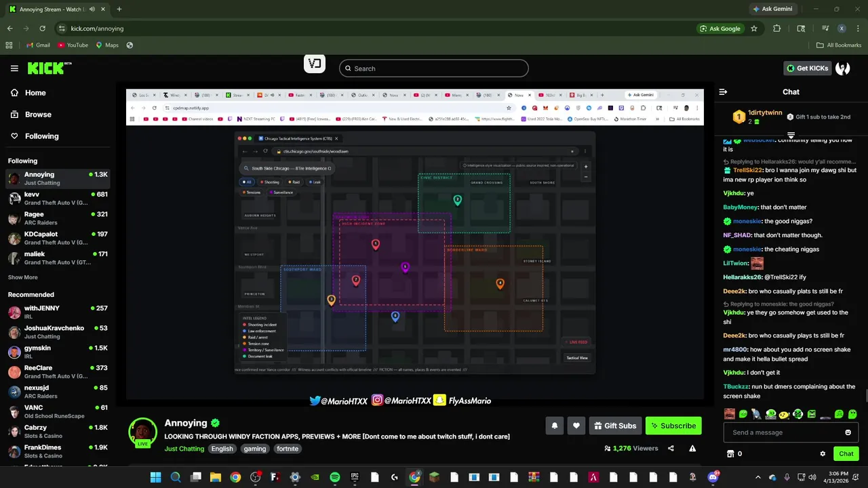The height and width of the screenshot is (488, 868).
Task: Click the address bar URL kick.com/annoying
Action: [x=97, y=28]
